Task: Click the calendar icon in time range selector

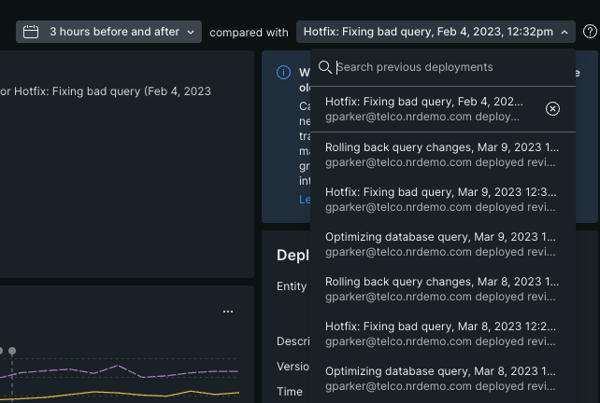Action: (31, 32)
